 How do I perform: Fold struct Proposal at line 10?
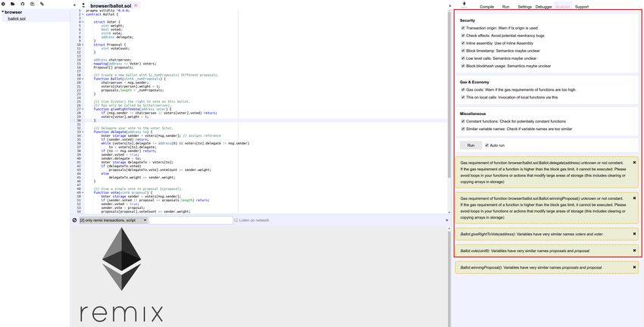83,45
